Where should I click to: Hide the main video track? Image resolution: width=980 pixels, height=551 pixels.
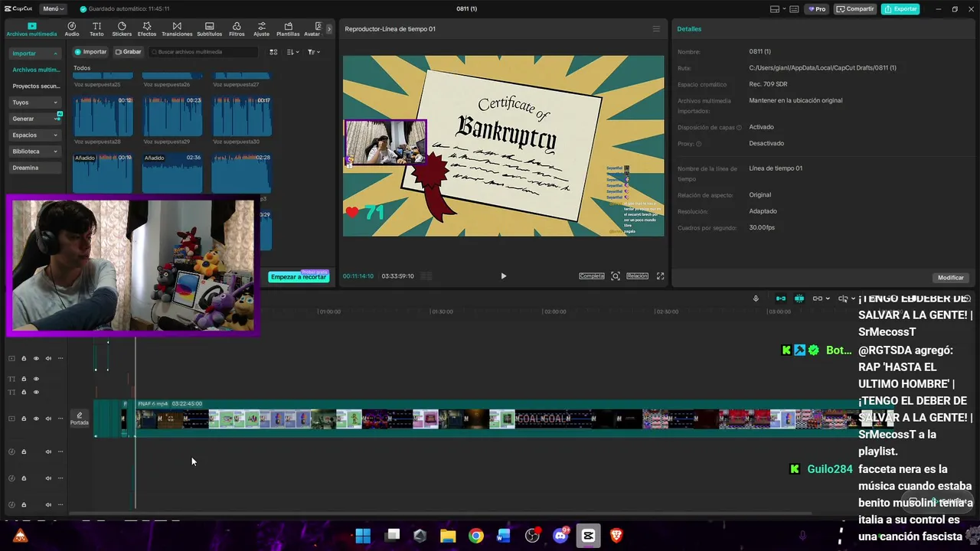36,419
